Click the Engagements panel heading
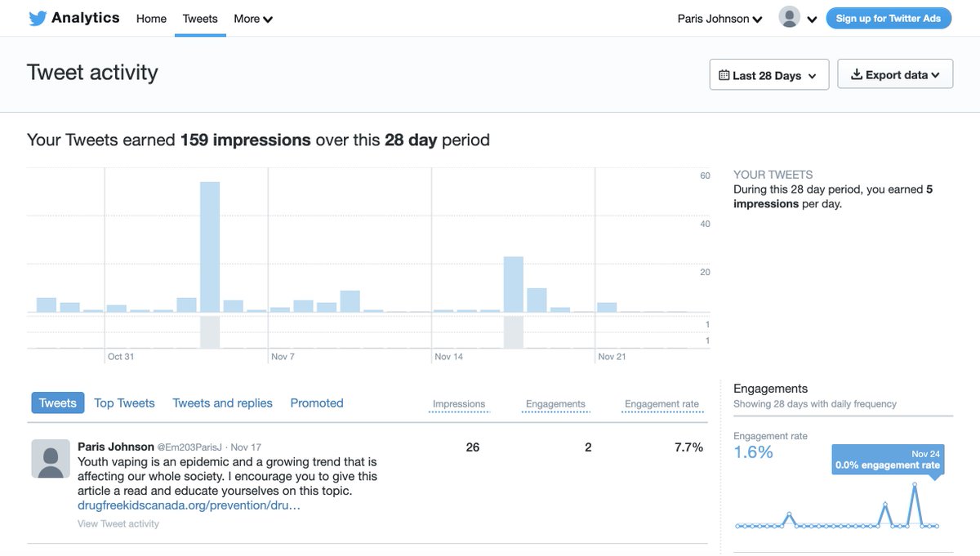Viewport: 980px width, 556px height. [771, 389]
